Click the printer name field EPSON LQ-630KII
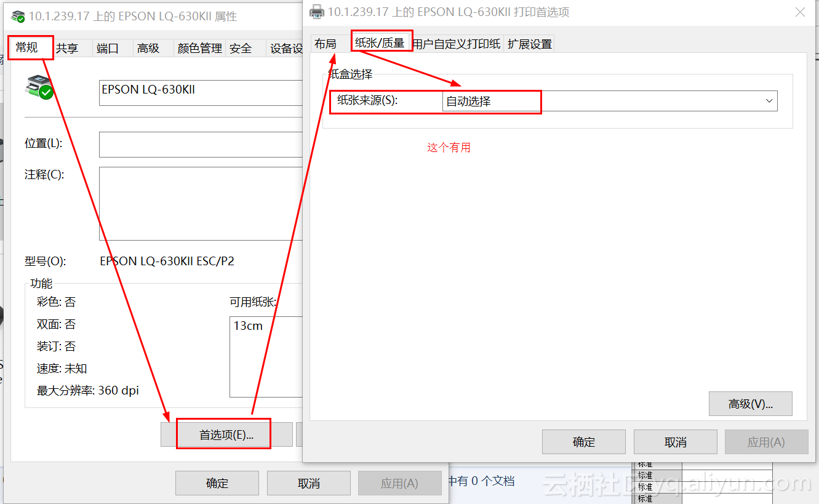The width and height of the screenshot is (819, 504). pos(202,92)
